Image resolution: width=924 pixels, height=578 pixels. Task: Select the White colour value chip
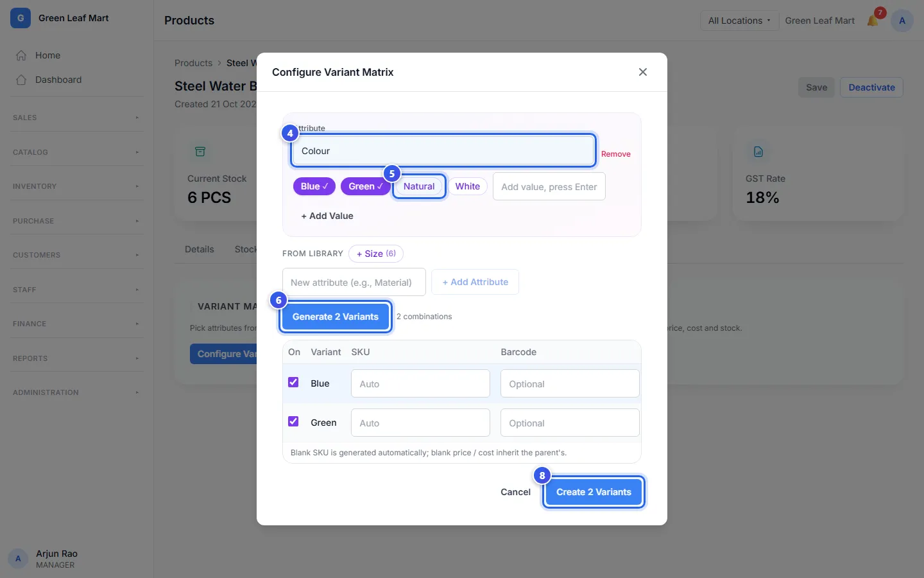pos(468,186)
